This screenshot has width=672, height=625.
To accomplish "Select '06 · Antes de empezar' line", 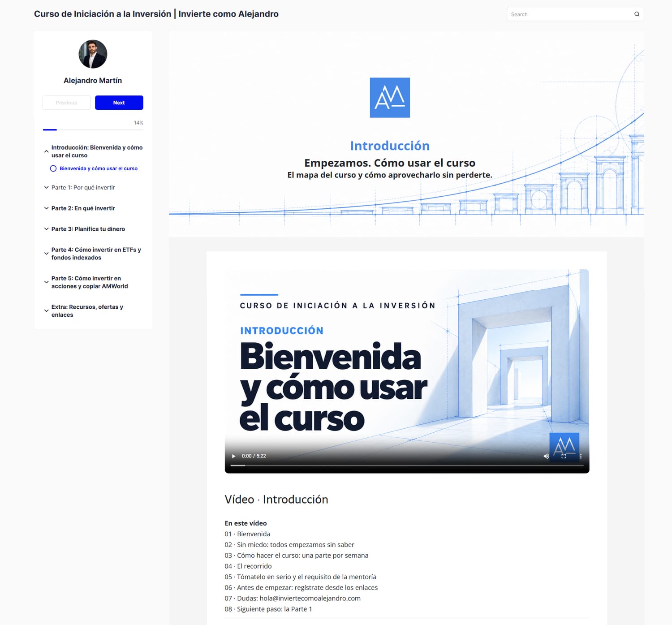I will (301, 588).
